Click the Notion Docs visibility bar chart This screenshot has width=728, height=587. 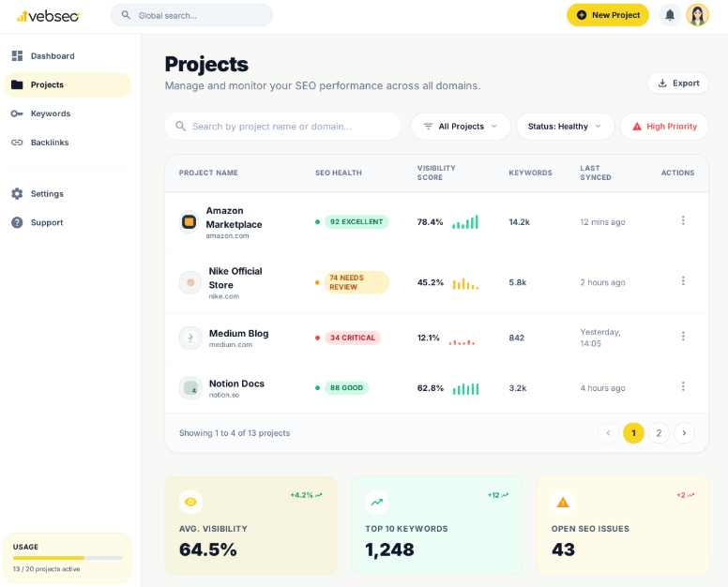coord(465,389)
